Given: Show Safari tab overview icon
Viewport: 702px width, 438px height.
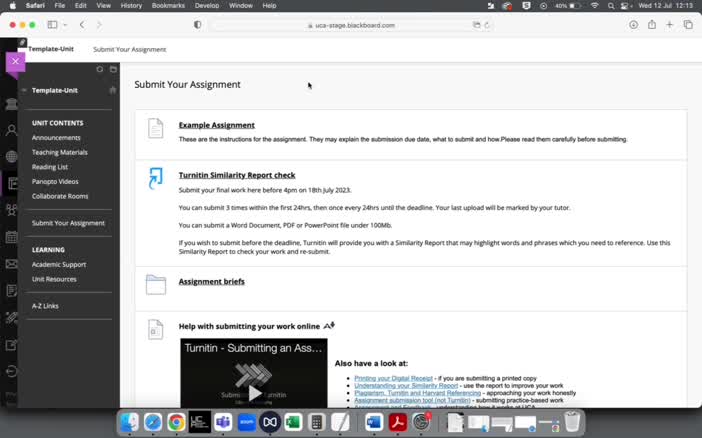Looking at the screenshot, I should pos(688,25).
